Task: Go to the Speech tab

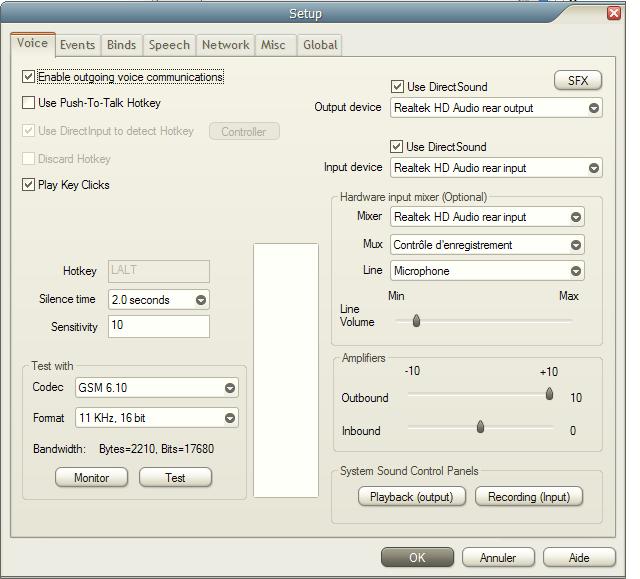Action: tap(169, 45)
